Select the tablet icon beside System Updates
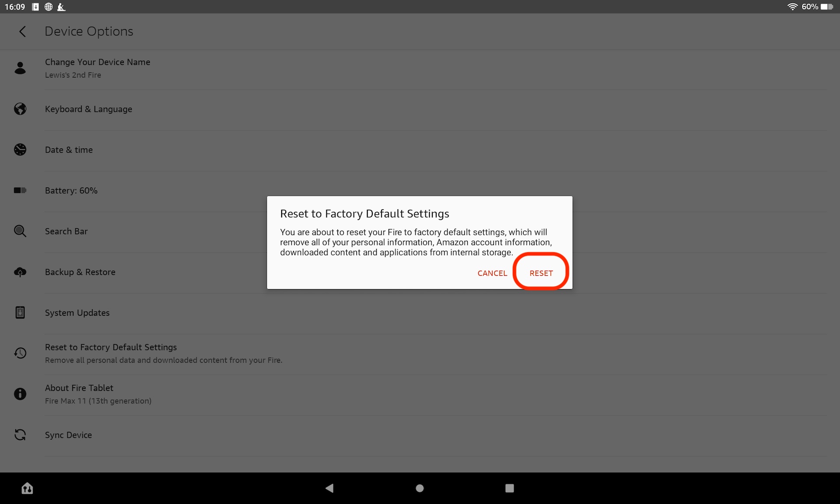 [x=20, y=312]
